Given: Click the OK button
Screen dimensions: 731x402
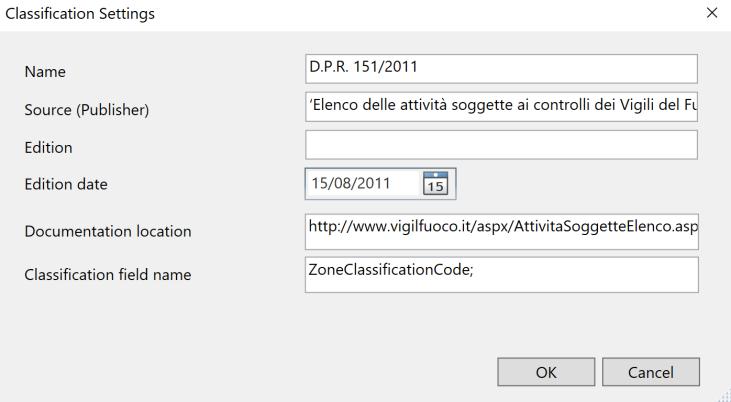Looking at the screenshot, I should (x=546, y=373).
